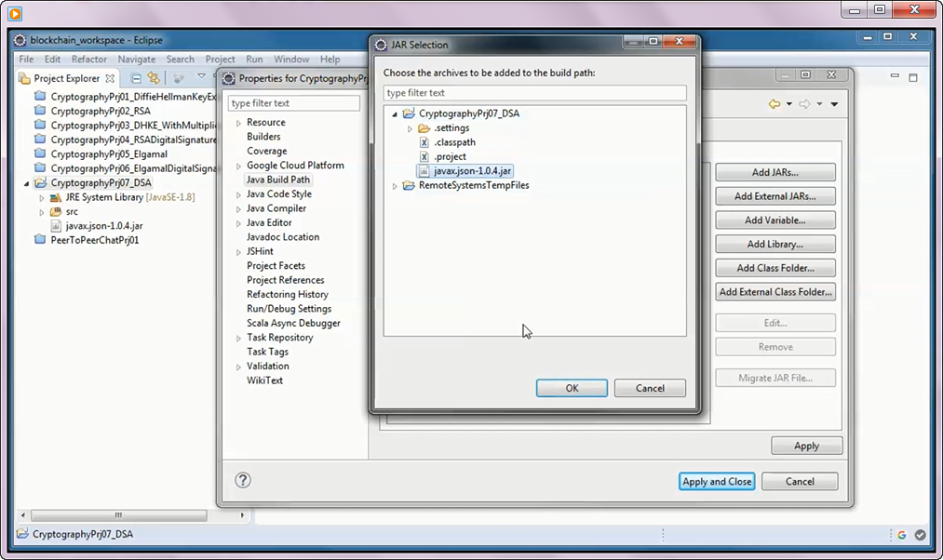943x560 pixels.
Task: Collapse CryptographyPrj07_DSA in JAR Selection tree
Action: click(395, 114)
